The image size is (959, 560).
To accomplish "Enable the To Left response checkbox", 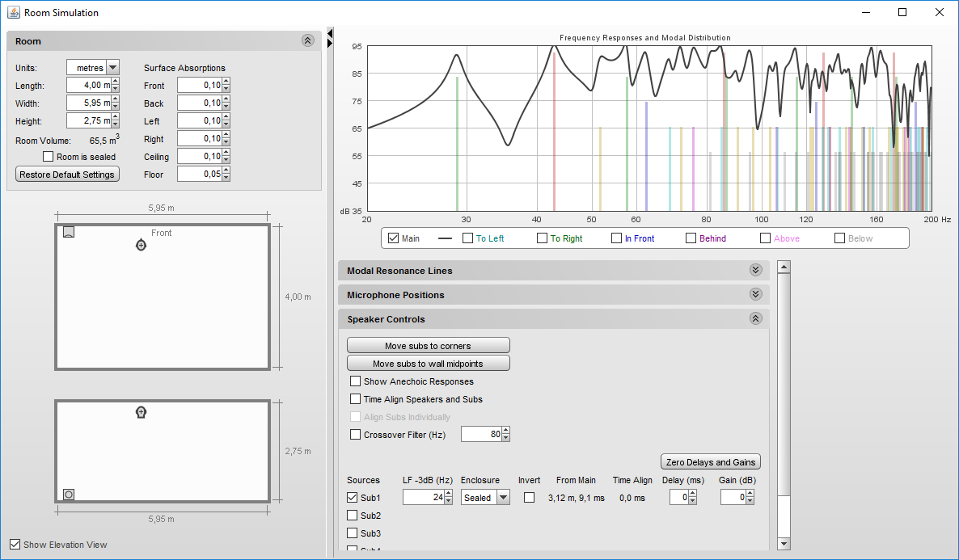I will [468, 238].
